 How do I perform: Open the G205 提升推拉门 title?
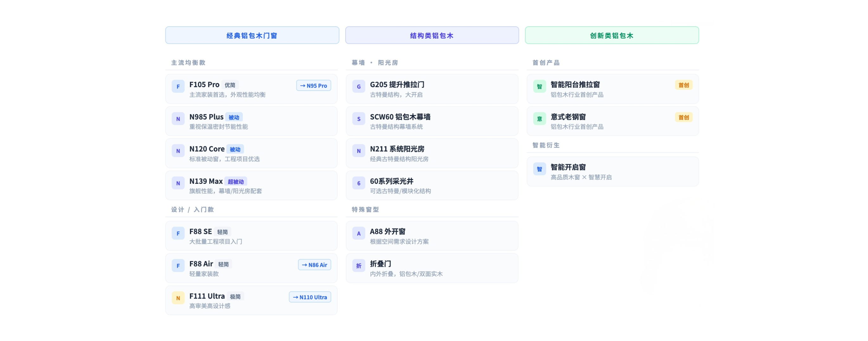(397, 85)
